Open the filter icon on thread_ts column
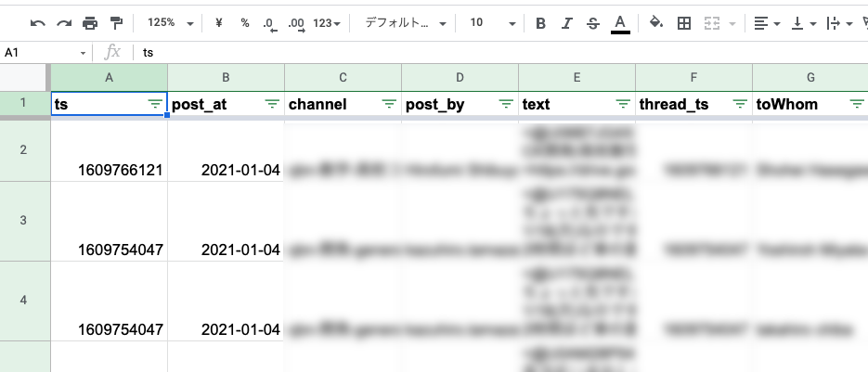868x372 pixels. [740, 104]
